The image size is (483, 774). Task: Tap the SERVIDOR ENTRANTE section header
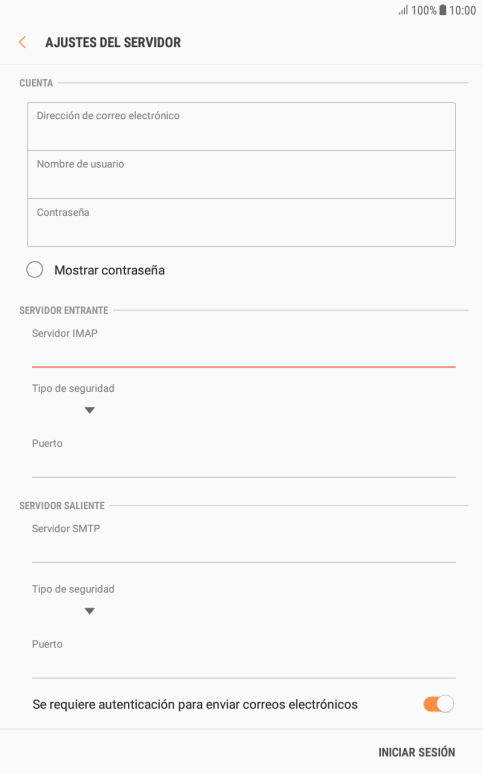[64, 310]
